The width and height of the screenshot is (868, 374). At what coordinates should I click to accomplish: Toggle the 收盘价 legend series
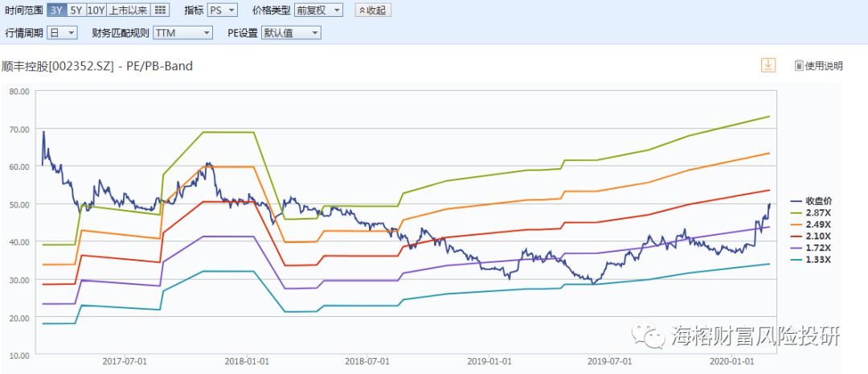(x=812, y=200)
